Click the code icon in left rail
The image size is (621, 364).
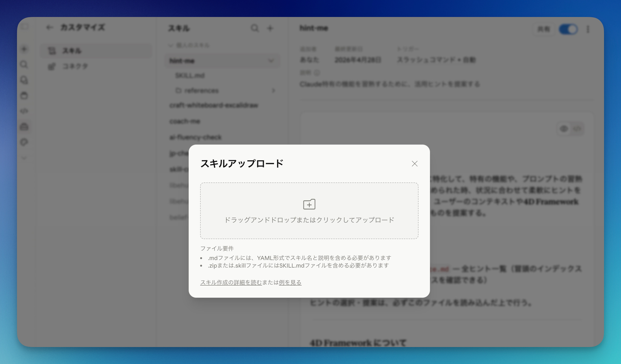click(24, 111)
